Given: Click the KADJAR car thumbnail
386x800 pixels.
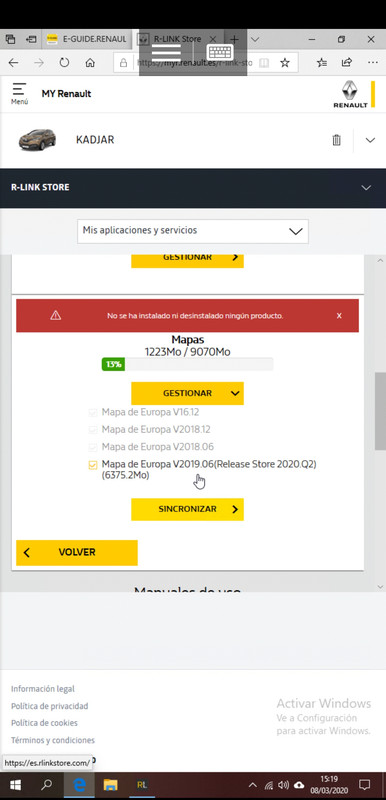Looking at the screenshot, I should point(37,140).
